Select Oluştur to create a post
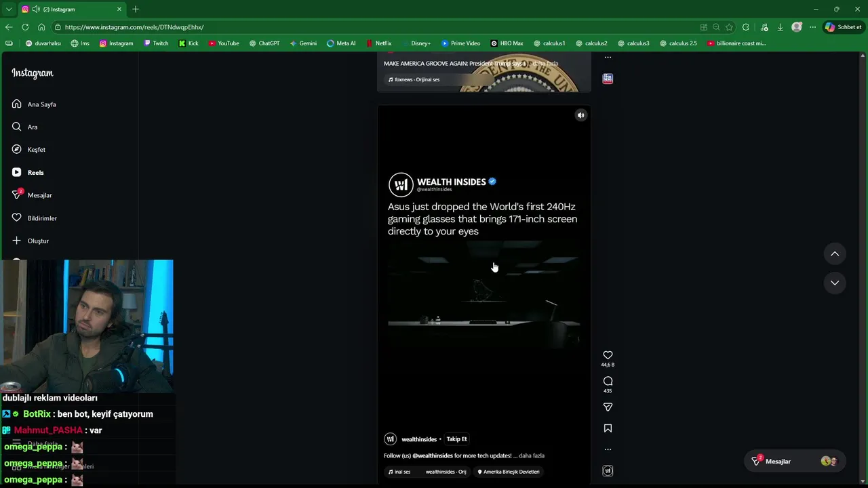The image size is (868, 488). 31,241
